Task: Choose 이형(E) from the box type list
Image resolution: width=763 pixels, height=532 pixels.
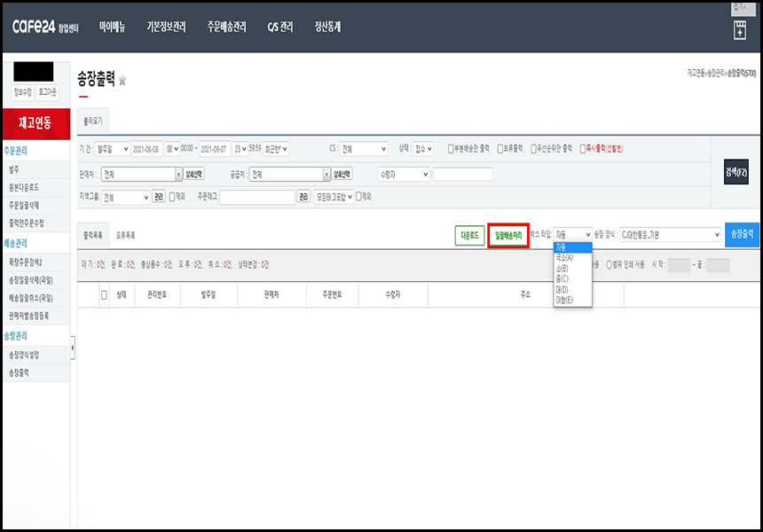Action: [x=573, y=300]
